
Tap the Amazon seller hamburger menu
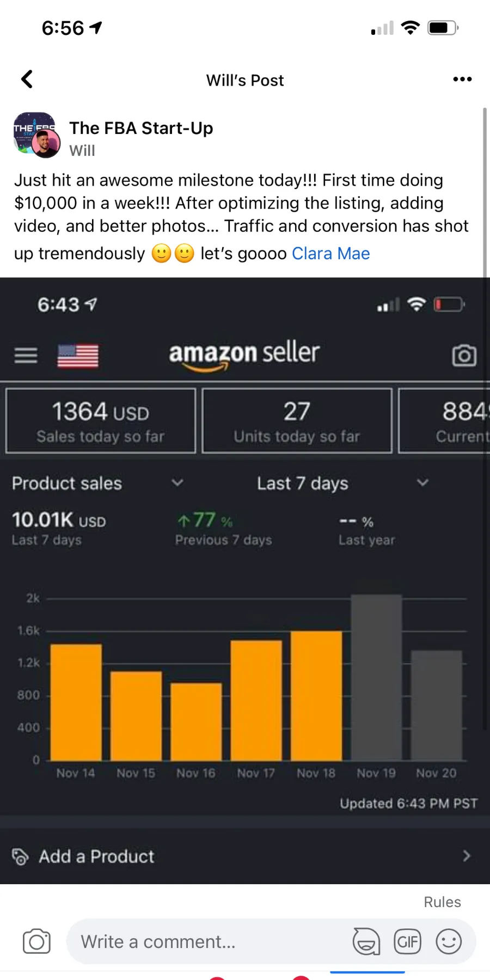[26, 356]
